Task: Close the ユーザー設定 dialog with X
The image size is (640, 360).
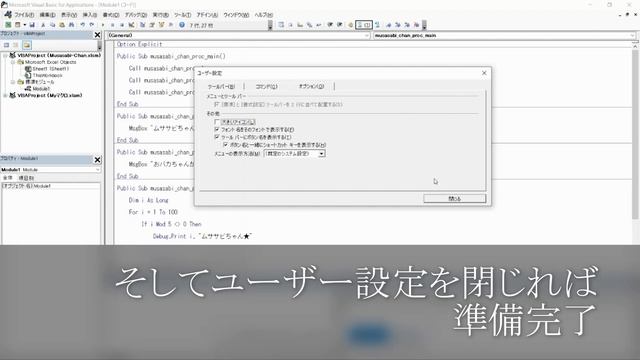Action: click(x=484, y=73)
